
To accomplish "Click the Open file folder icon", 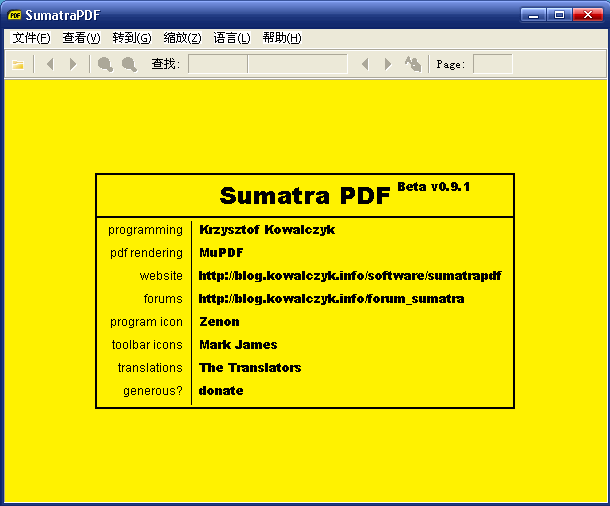I will [18, 64].
